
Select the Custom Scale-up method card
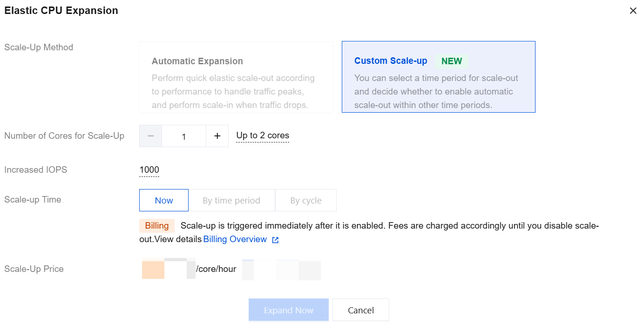(x=438, y=77)
